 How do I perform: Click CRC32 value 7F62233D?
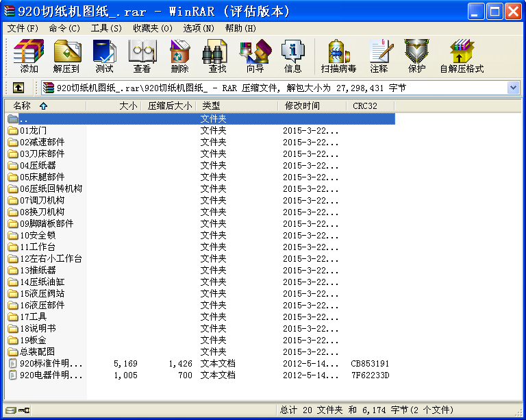[370, 375]
